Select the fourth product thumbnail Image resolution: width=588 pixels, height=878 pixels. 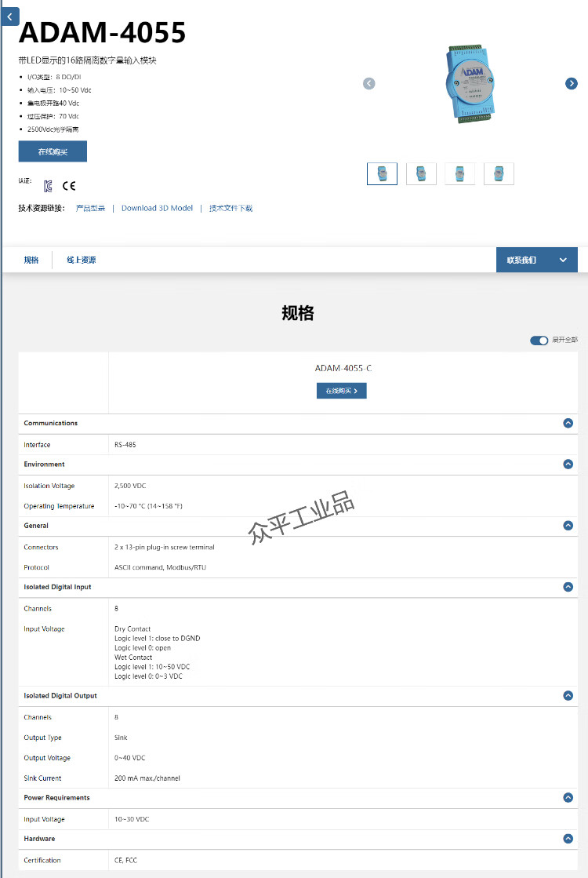[499, 173]
